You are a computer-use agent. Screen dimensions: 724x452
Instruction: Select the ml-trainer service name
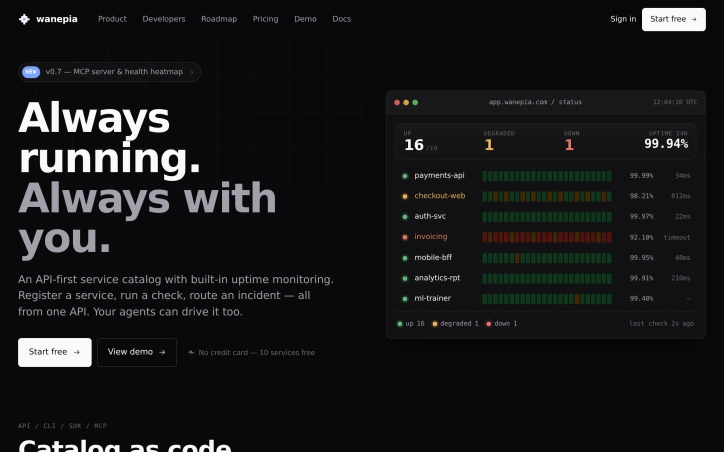433,298
